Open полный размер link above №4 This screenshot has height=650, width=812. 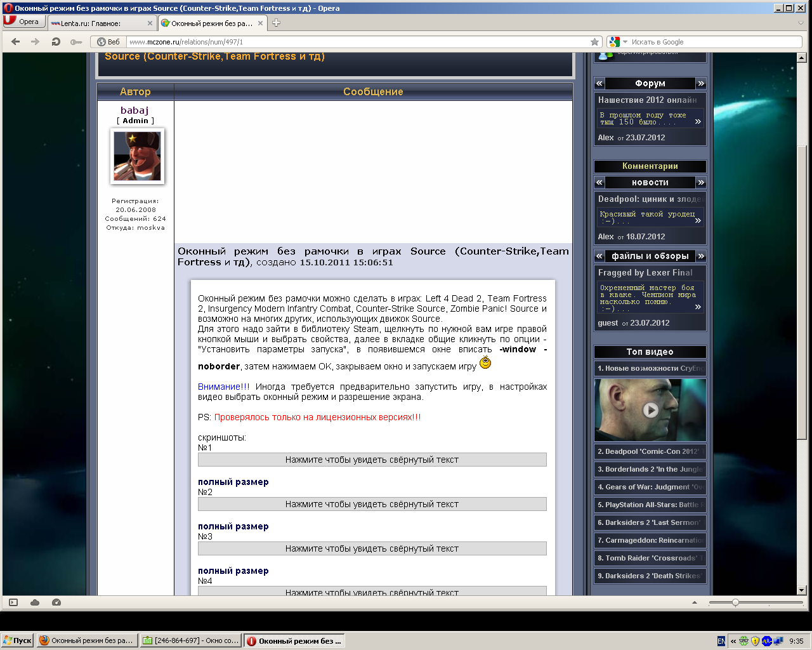pos(233,571)
